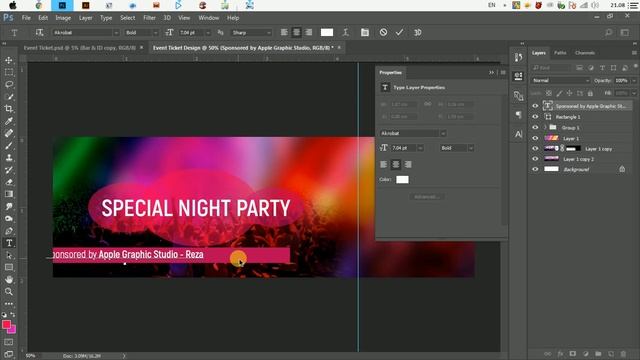
Task: Select the Move tool
Action: (9, 60)
